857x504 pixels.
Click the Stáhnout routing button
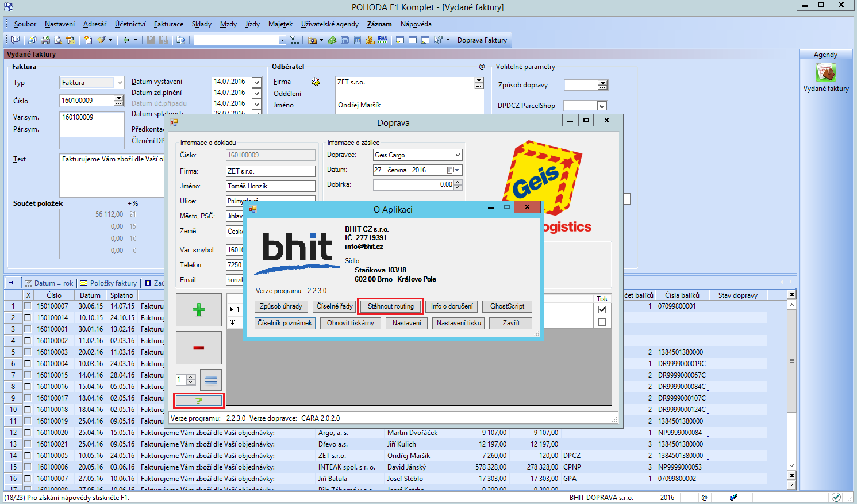point(391,306)
